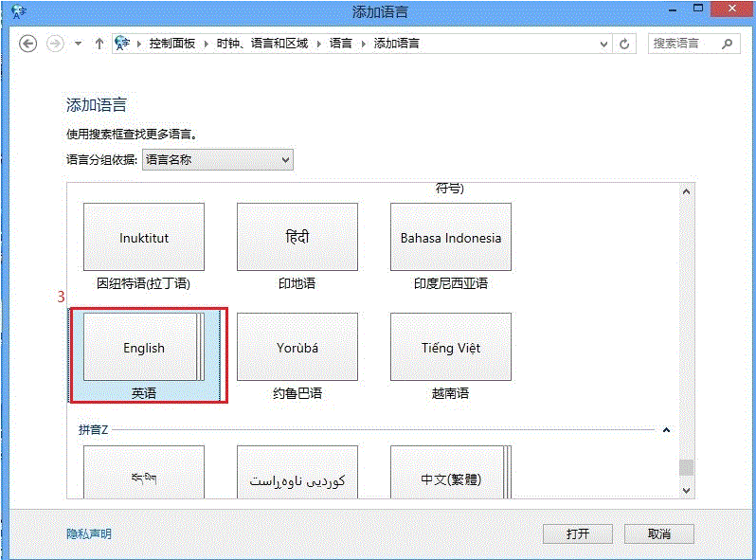The width and height of the screenshot is (756, 560).
Task: Collapse the 拼音Z group
Action: tap(666, 429)
